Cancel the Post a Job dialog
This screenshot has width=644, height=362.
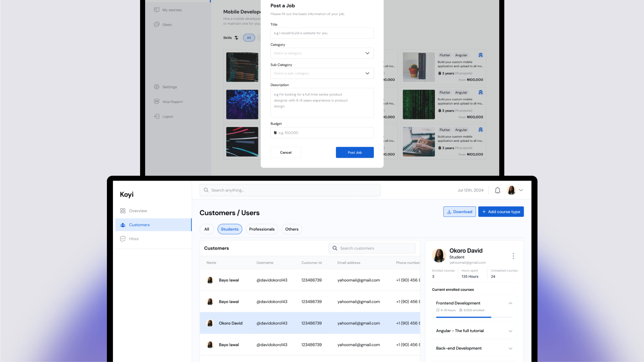[x=285, y=152]
